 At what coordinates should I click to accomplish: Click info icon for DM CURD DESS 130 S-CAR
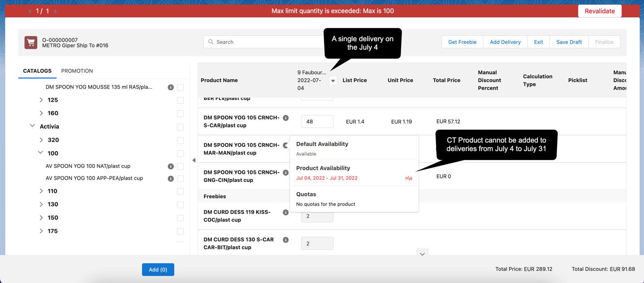tap(286, 240)
